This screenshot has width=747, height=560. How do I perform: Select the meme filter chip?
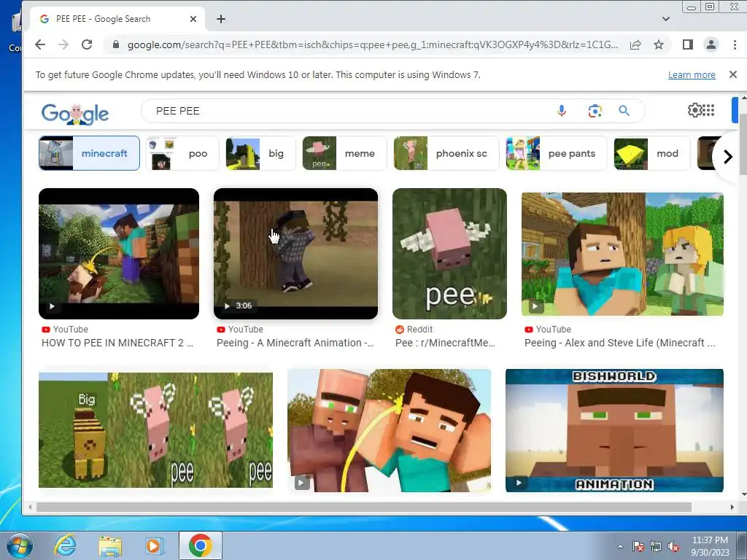tap(344, 153)
